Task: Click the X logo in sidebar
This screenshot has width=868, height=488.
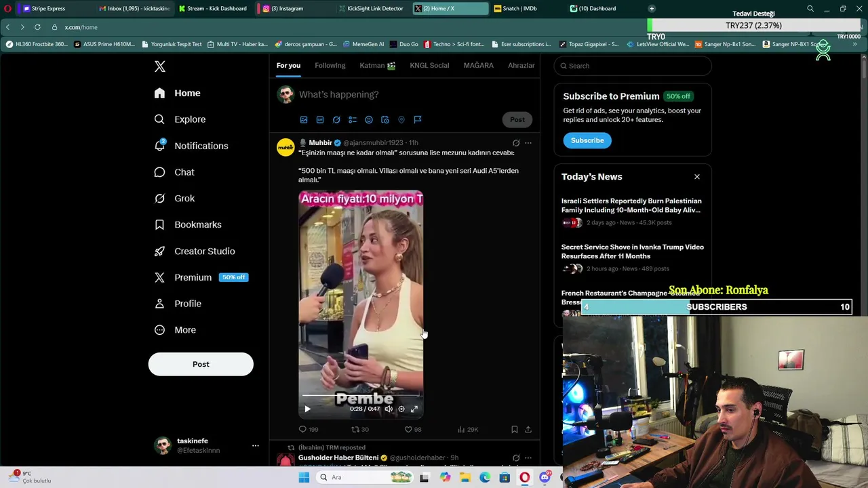Action: (x=160, y=66)
